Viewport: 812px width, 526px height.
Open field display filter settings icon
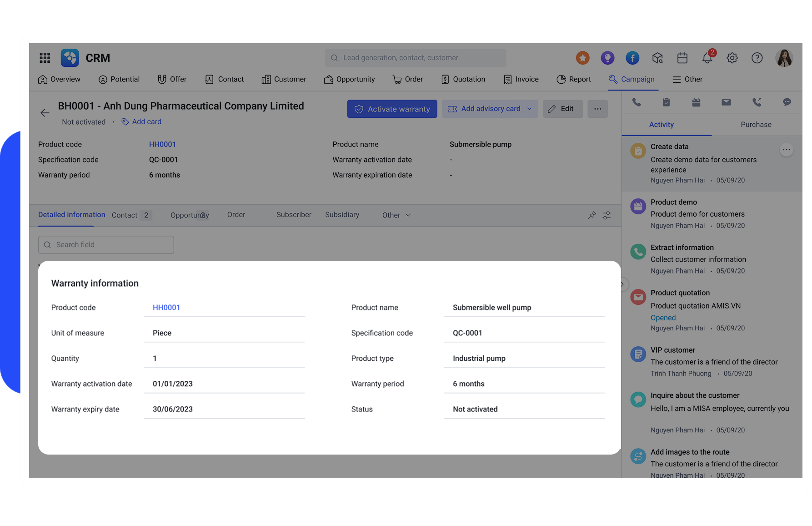pos(606,215)
